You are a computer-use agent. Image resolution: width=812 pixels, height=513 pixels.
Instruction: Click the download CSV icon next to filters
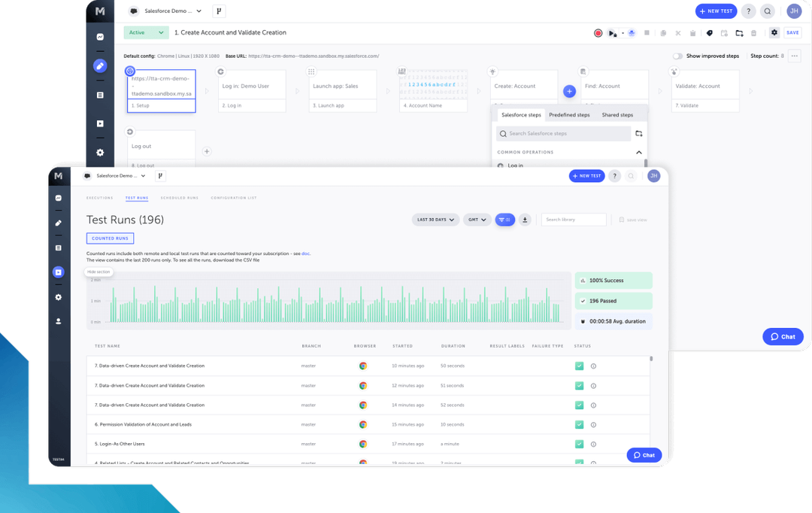(525, 219)
